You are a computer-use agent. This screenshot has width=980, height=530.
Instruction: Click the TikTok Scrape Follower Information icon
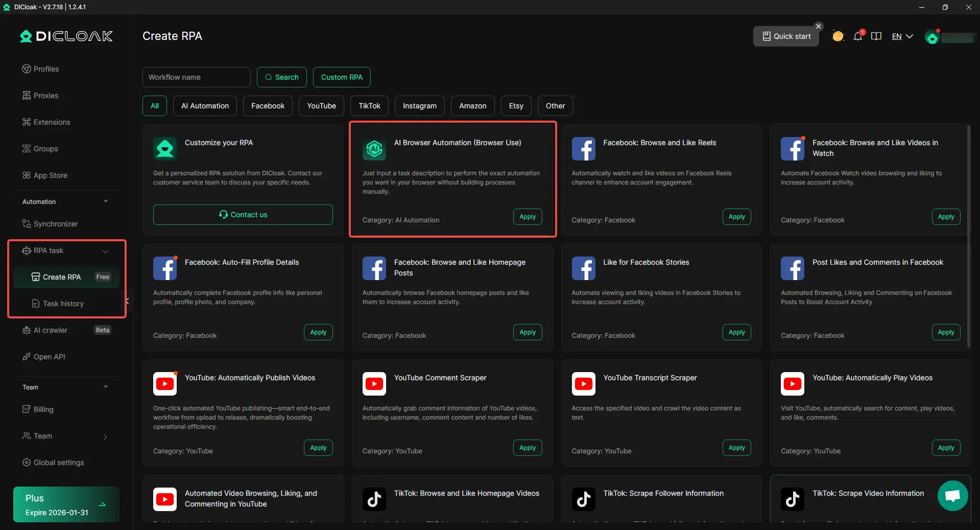583,499
